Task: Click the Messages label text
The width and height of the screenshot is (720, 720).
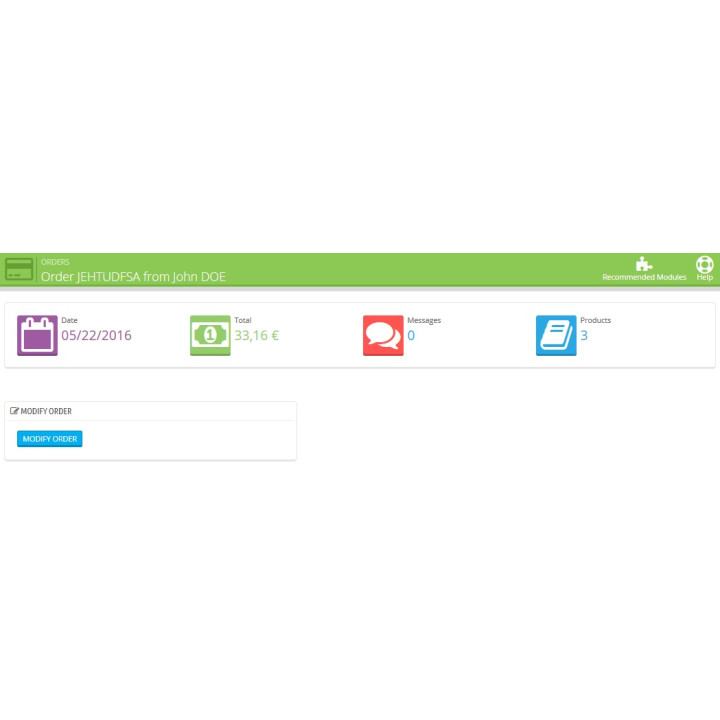Action: (x=424, y=321)
